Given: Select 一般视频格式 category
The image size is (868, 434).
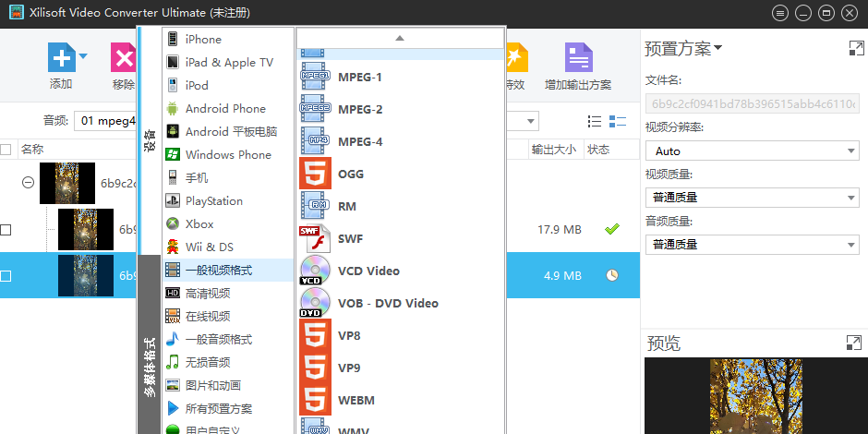Looking at the screenshot, I should point(228,271).
